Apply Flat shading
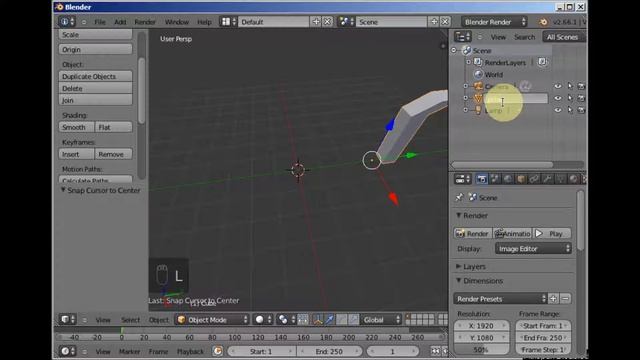640x360 pixels. coord(113,127)
